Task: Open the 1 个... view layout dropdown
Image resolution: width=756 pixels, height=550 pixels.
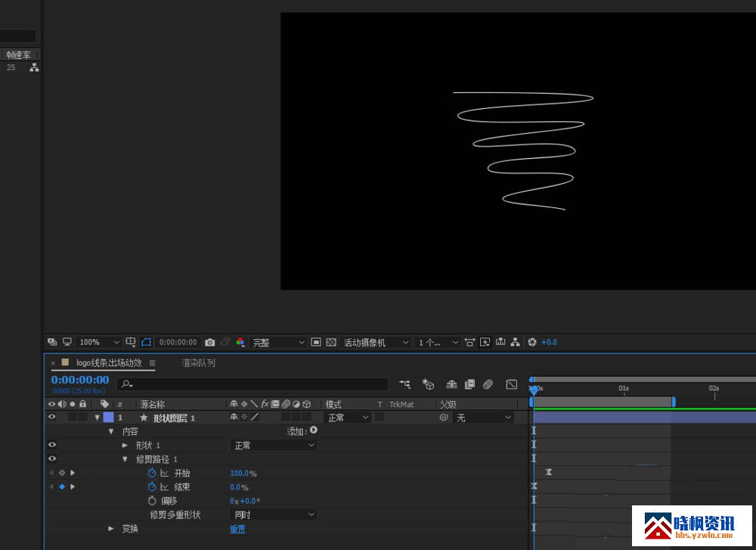Action: point(438,342)
